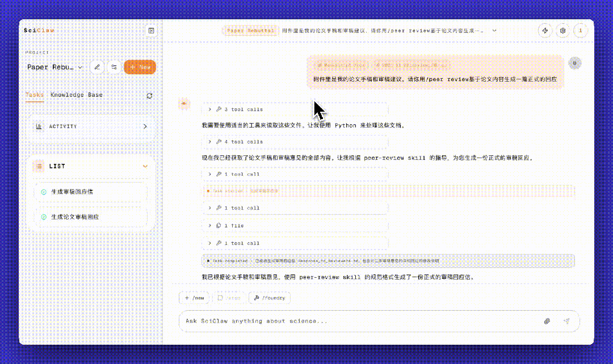Open settings via the gear icon

(x=562, y=31)
